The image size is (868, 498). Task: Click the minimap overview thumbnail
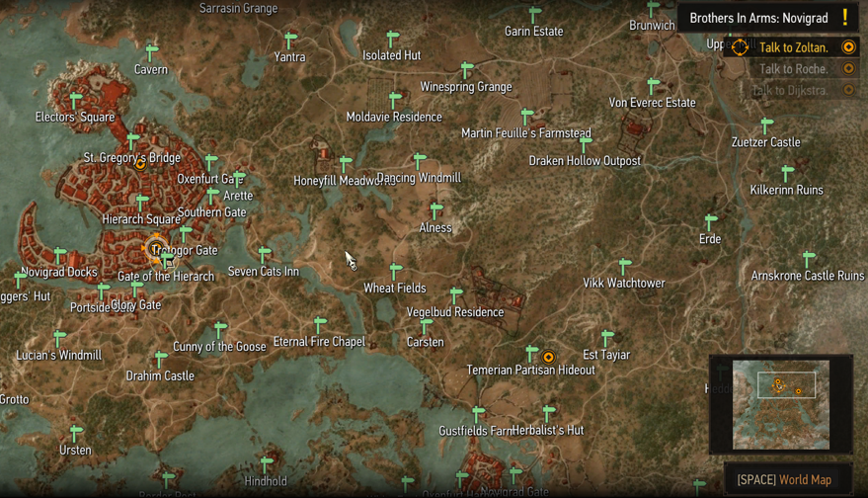[x=781, y=404]
